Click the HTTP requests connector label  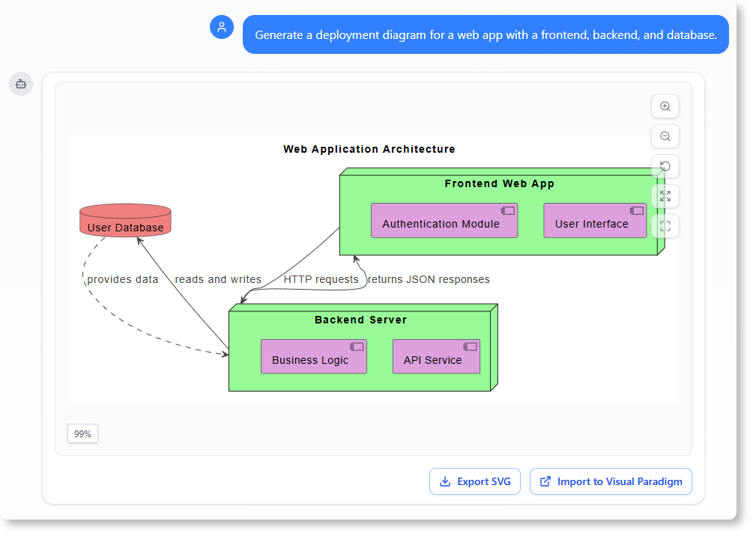pos(322,278)
